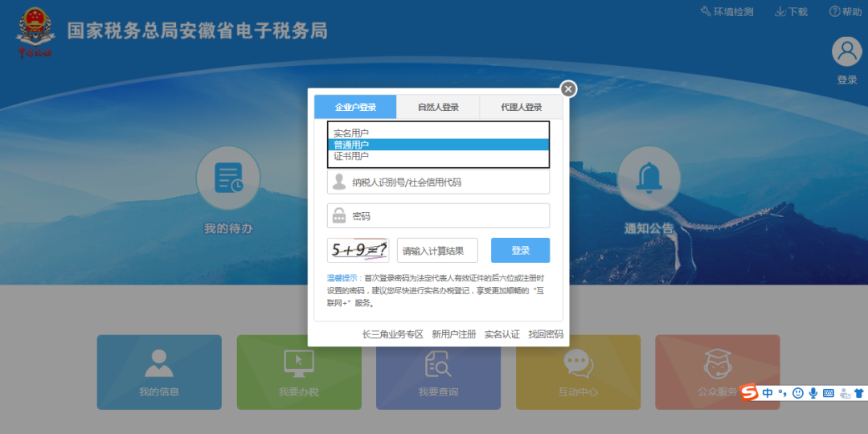Viewport: 868px width, 434px height.
Task: Close the login dialog
Action: click(x=568, y=88)
